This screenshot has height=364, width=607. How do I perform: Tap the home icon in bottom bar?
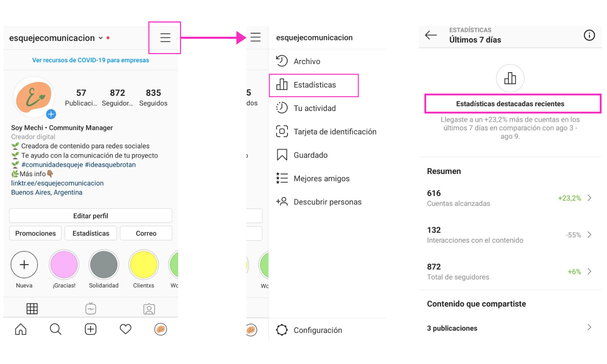tap(21, 329)
